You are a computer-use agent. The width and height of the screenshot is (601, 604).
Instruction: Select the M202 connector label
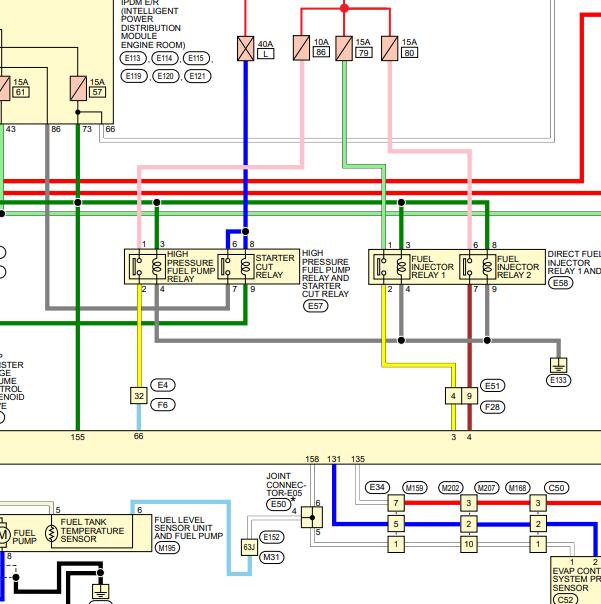(x=451, y=488)
